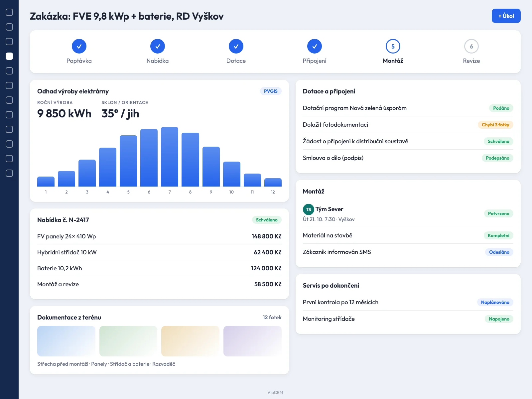Open the green field documentation thumbnail
This screenshot has width=532, height=399.
(128, 341)
